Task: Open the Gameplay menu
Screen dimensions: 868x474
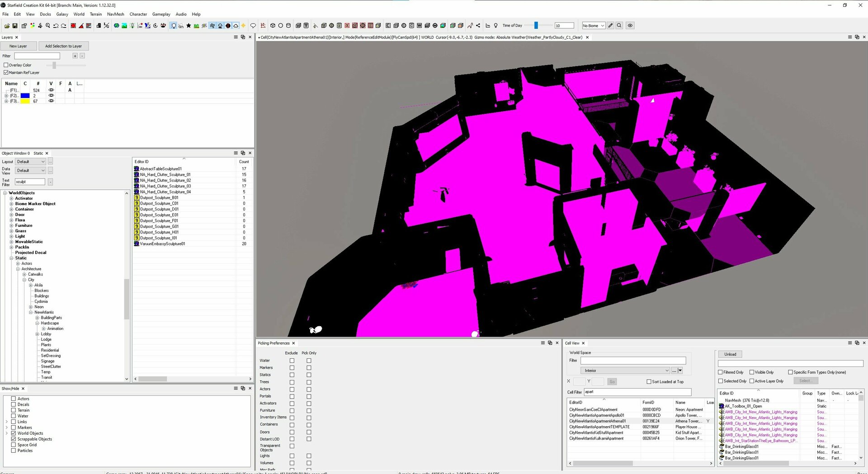Action: click(x=161, y=14)
